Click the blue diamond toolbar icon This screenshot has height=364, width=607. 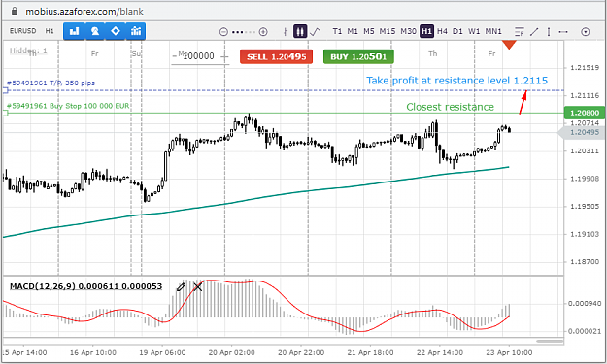tap(116, 31)
